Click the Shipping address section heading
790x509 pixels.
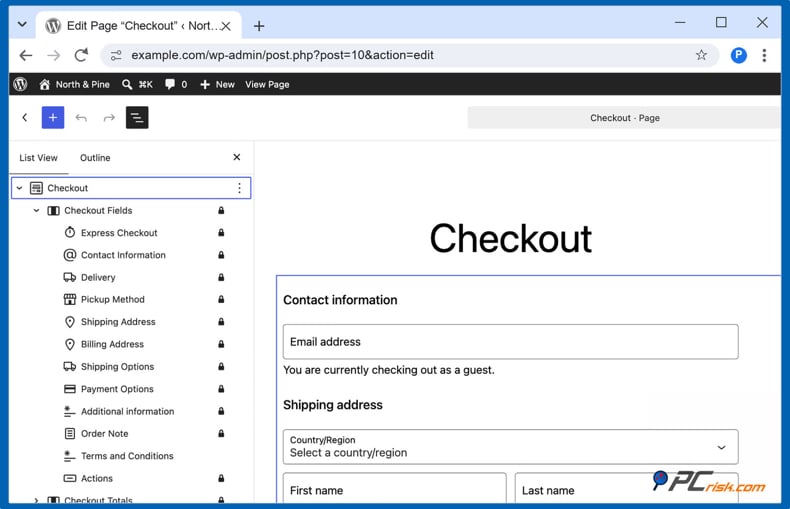(x=333, y=405)
